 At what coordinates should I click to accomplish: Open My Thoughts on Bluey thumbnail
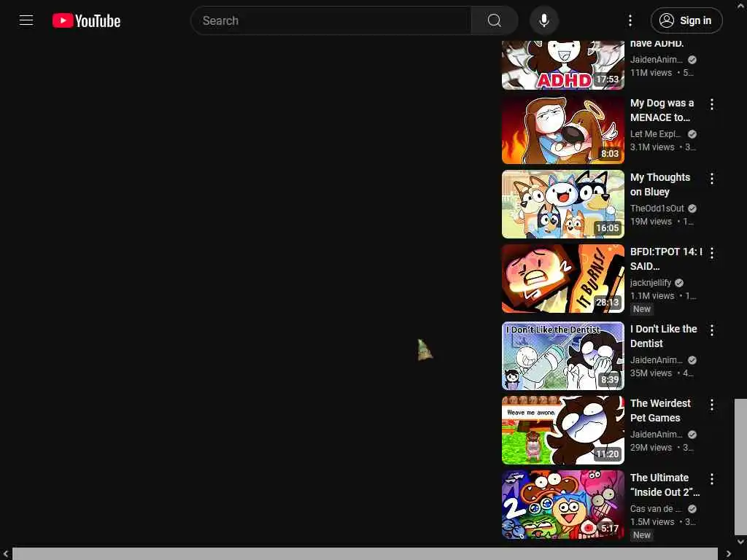click(x=562, y=204)
